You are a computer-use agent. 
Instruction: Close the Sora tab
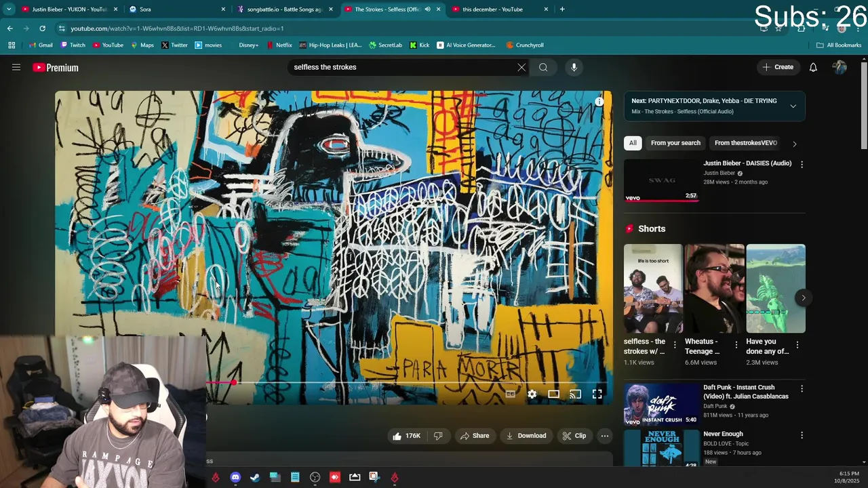point(223,9)
